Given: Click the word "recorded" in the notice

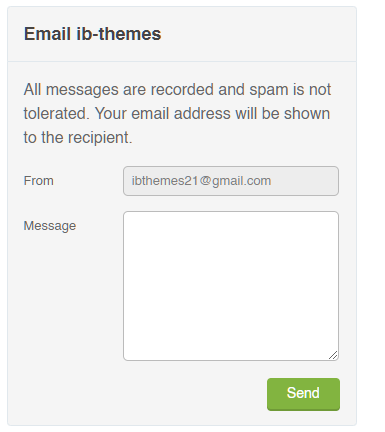Looking at the screenshot, I should coord(182,89).
